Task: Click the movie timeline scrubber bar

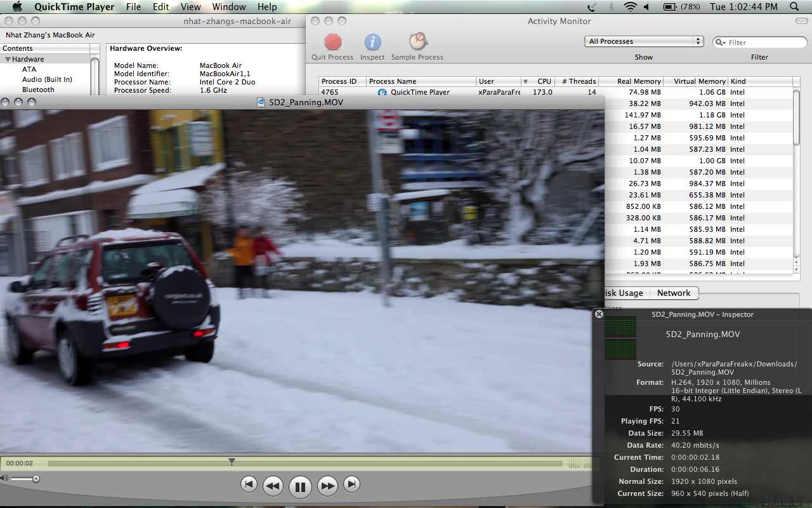Action: point(305,464)
